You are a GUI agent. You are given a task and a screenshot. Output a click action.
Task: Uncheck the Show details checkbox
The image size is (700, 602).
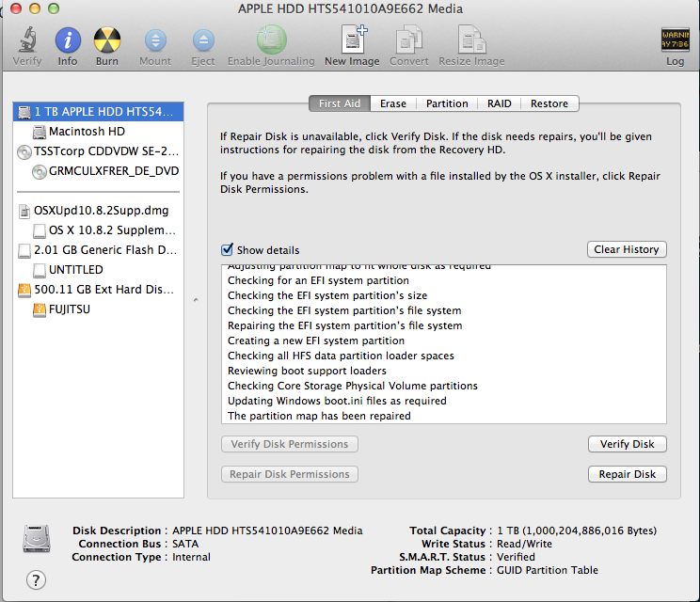coord(228,249)
